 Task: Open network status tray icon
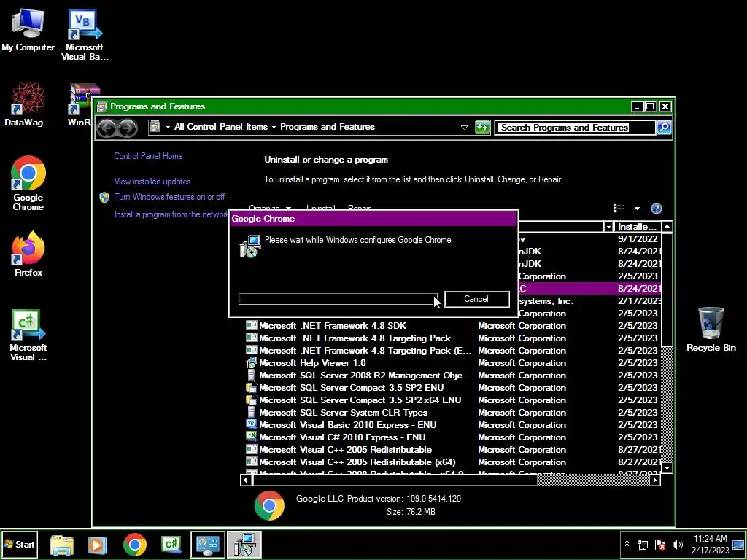pyautogui.click(x=643, y=545)
